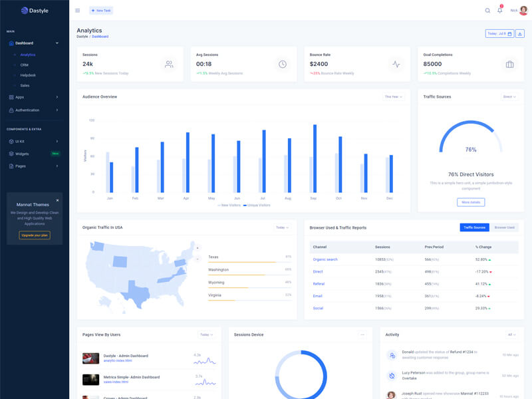Close the Mannat Themes promo card
The image size is (532, 399).
pos(57,200)
